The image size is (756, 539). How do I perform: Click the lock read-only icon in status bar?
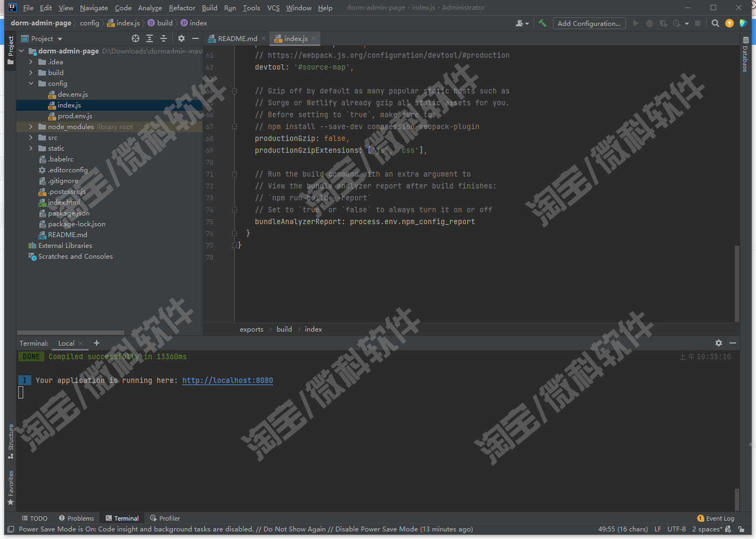point(742,529)
